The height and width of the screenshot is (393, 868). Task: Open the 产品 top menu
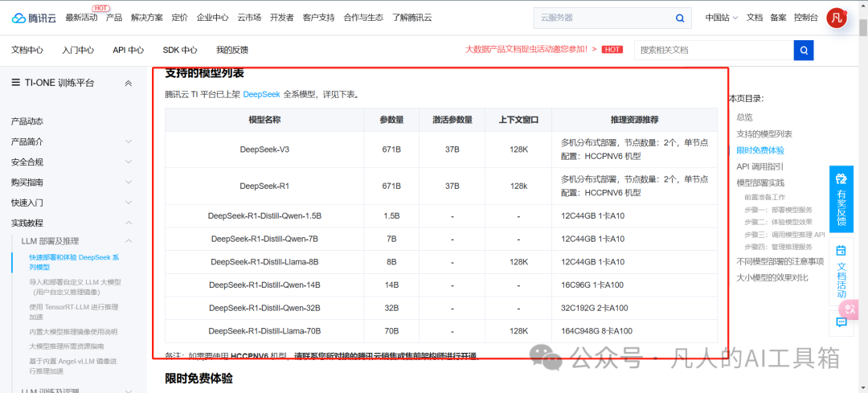114,18
